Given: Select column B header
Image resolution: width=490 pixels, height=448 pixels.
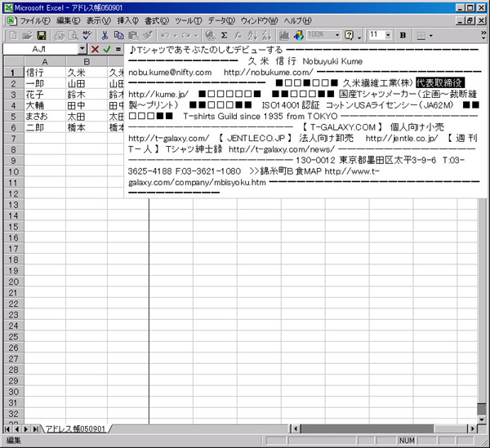Looking at the screenshot, I should coord(87,61).
